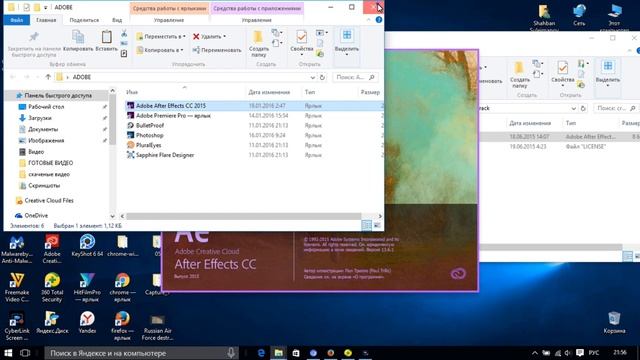Open Task View on the taskbar
Viewport: 640px width, 360px height.
click(25, 353)
